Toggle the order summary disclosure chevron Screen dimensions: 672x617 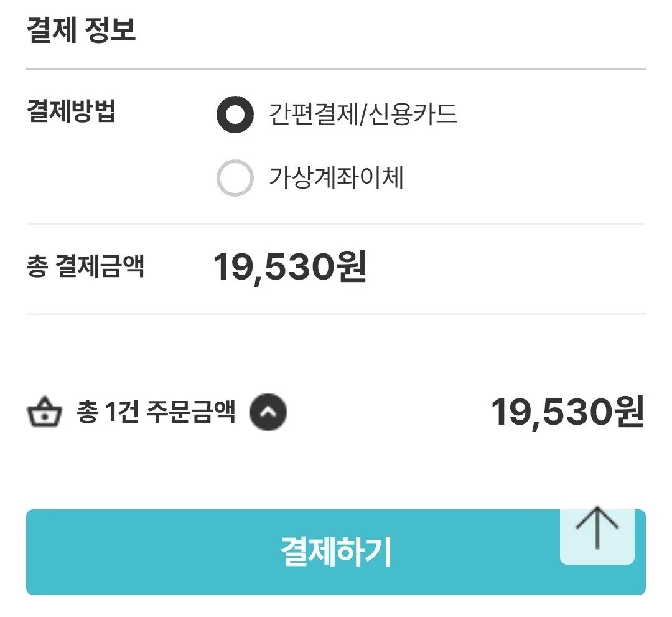(x=267, y=412)
